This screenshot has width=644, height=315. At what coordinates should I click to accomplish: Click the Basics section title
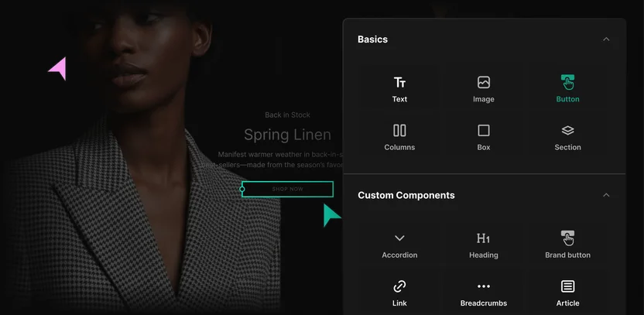[x=372, y=39]
